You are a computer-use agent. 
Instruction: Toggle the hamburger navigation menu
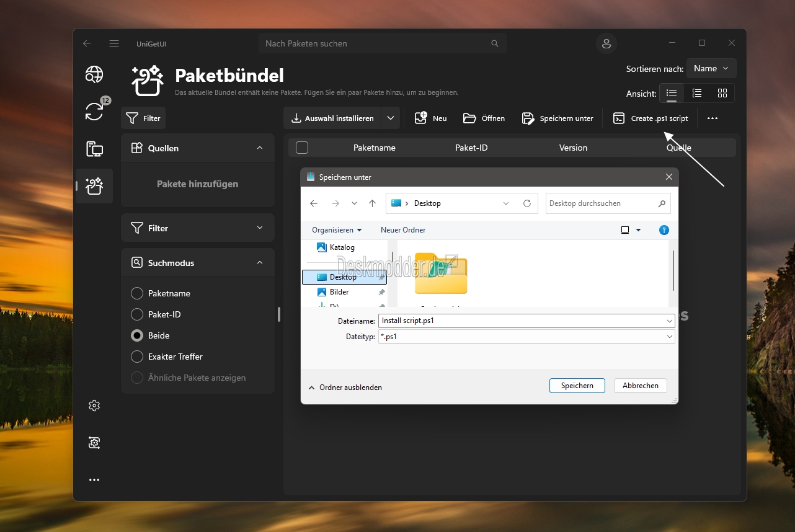tap(114, 43)
